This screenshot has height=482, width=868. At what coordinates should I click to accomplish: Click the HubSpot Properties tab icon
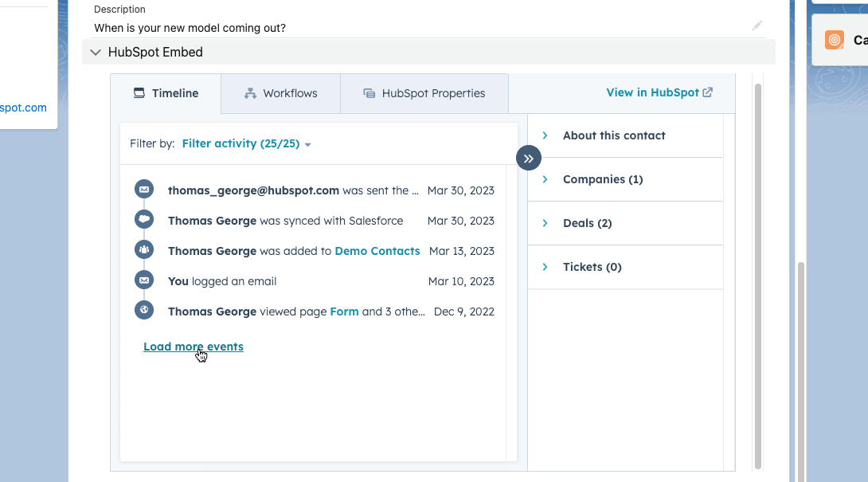tap(369, 94)
